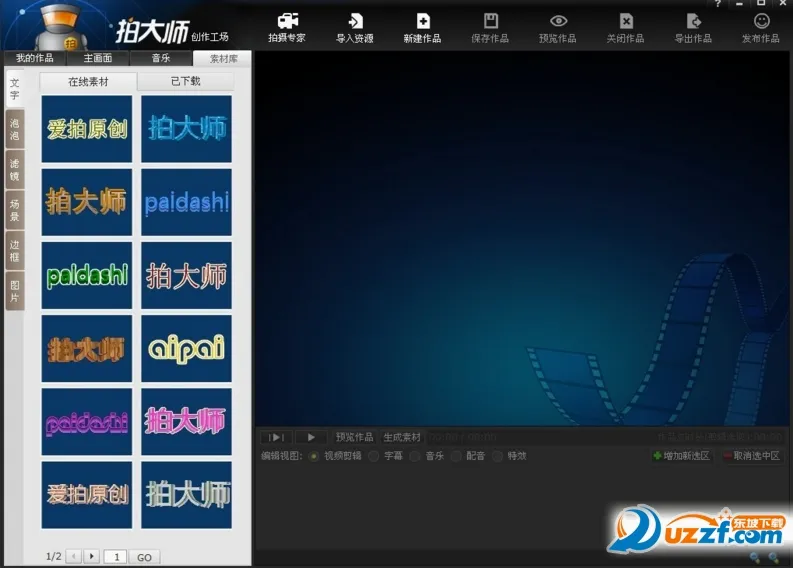Pick the fiery orange 拍大师 thumbnail
793x568 pixels.
click(x=86, y=348)
